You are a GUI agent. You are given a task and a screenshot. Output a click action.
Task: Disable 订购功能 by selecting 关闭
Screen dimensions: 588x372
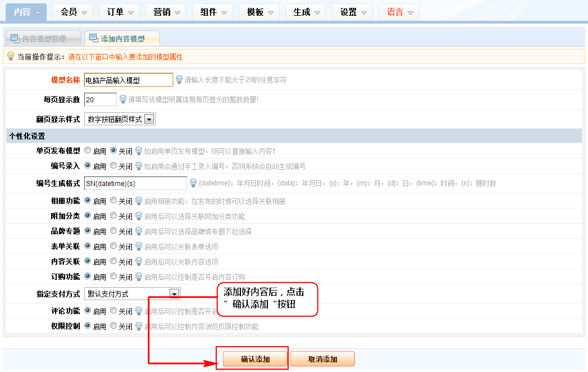(x=113, y=276)
